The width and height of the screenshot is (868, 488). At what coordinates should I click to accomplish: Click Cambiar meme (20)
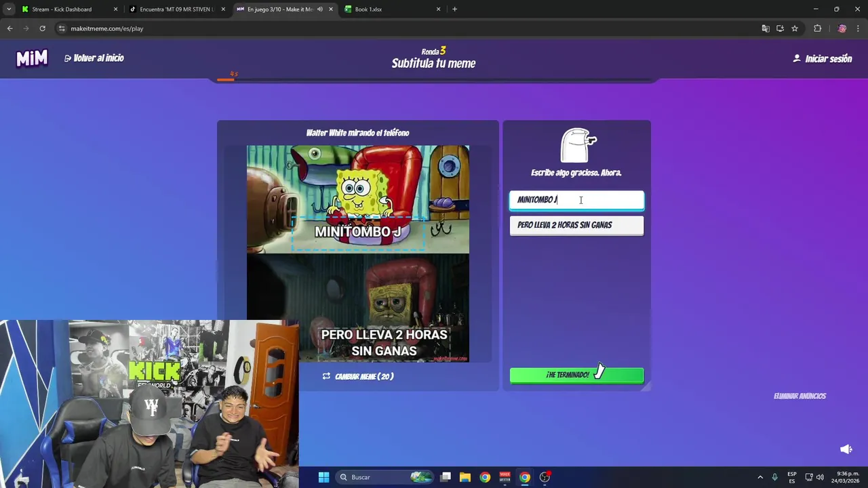pos(357,376)
